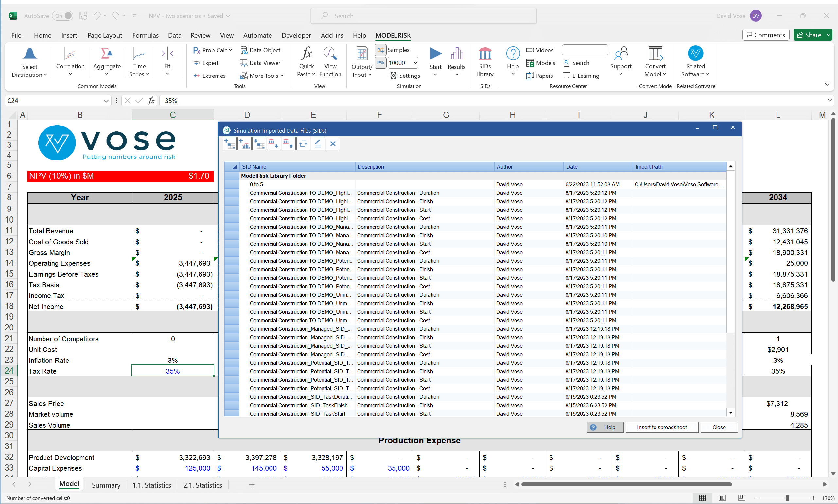Screen dimensions: 838x504
Task: Open the Summary worksheet tab
Action: tap(106, 485)
